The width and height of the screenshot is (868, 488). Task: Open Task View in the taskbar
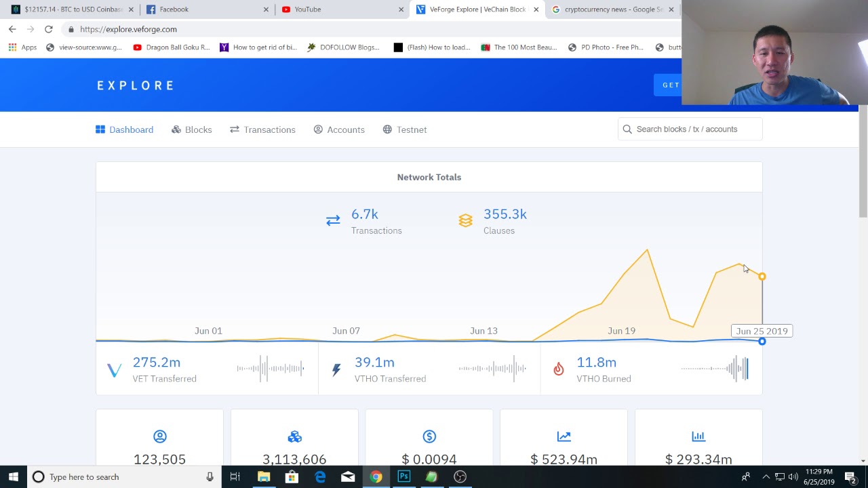pos(235,477)
